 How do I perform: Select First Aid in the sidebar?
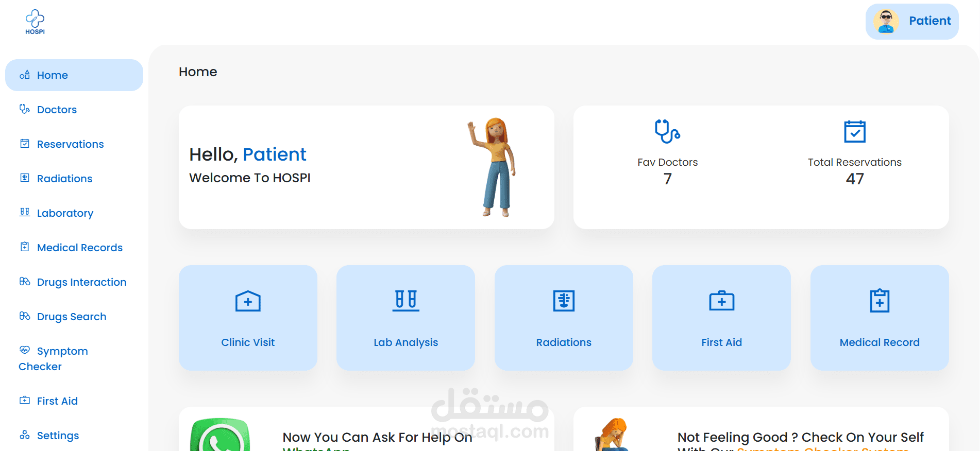(x=74, y=401)
